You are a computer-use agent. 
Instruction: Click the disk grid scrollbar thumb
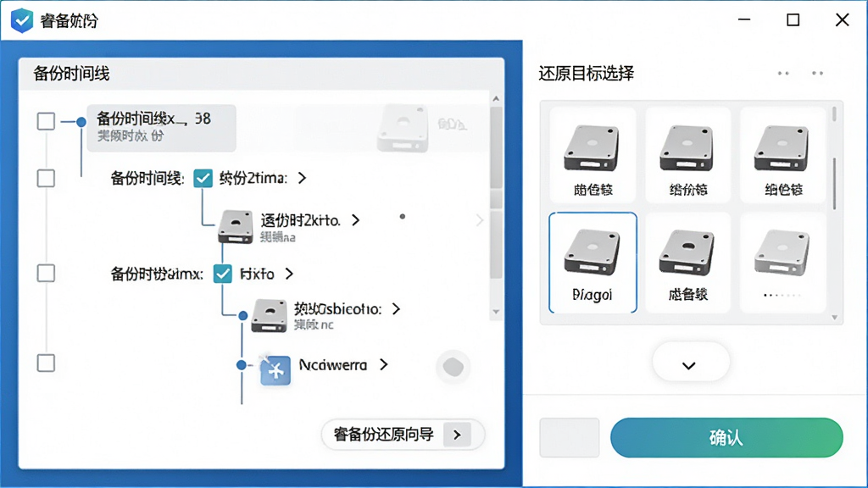(834, 184)
